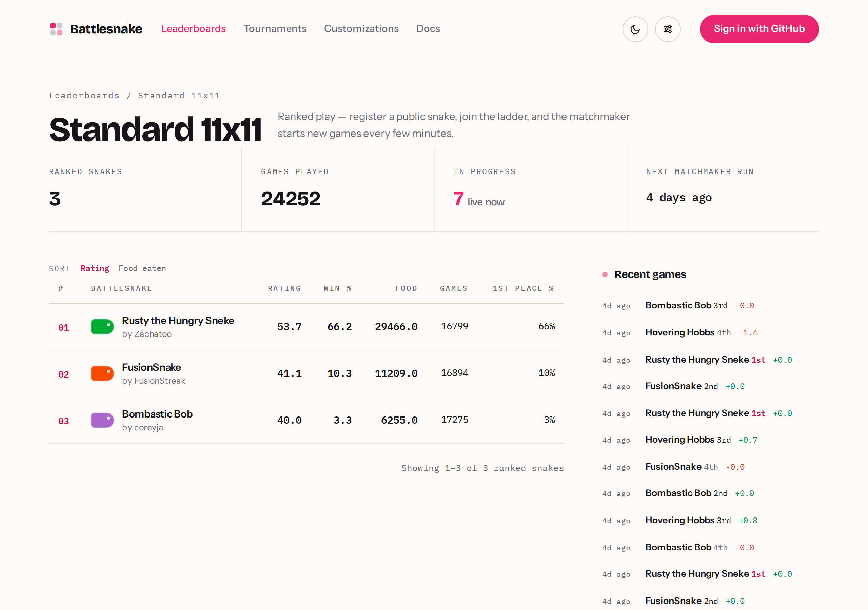
Task: Open the settings sliders icon button
Action: click(x=668, y=29)
